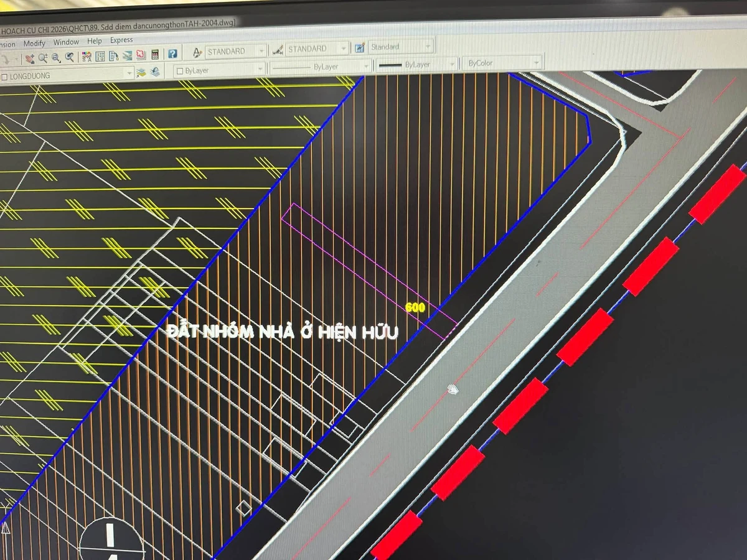Open the Window menu

click(66, 42)
